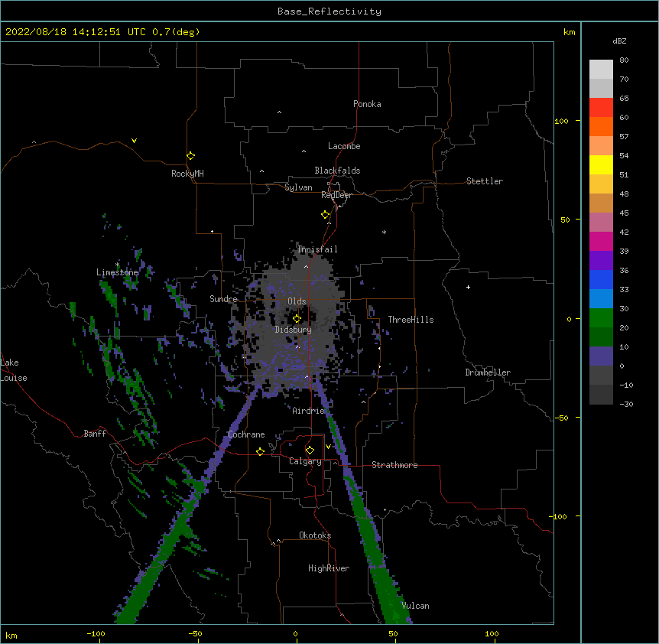Click the magenta 39-42 dBZ color swatch

(x=601, y=241)
